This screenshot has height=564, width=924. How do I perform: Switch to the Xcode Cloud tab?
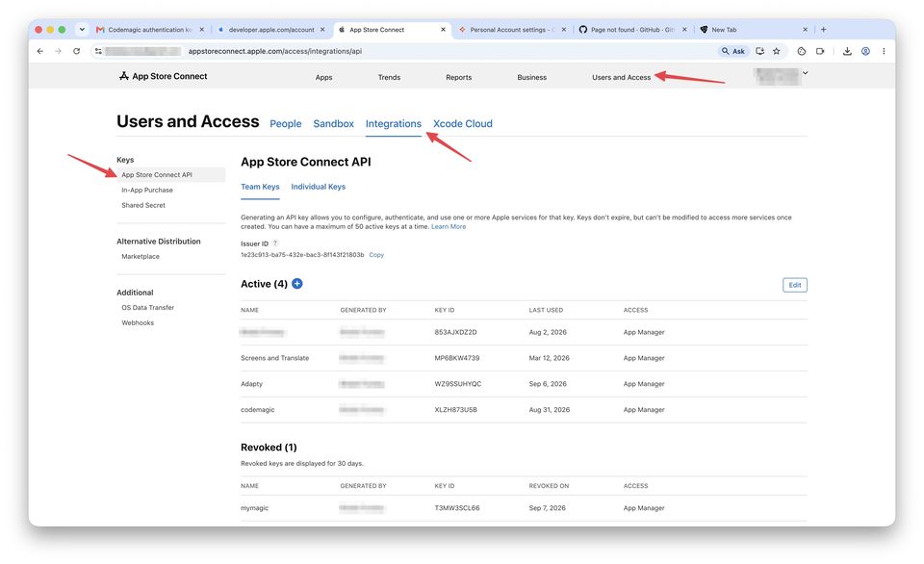tap(463, 124)
